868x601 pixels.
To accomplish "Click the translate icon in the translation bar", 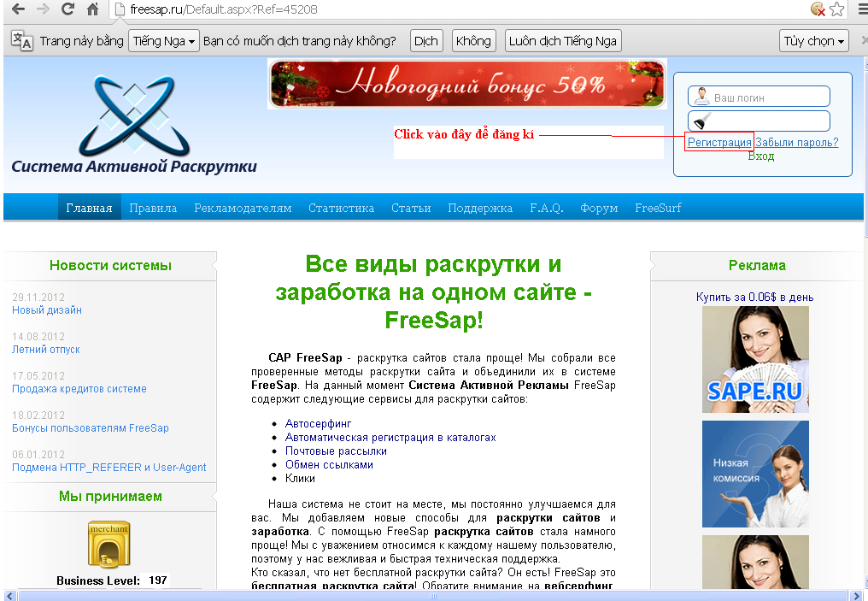I will point(22,40).
